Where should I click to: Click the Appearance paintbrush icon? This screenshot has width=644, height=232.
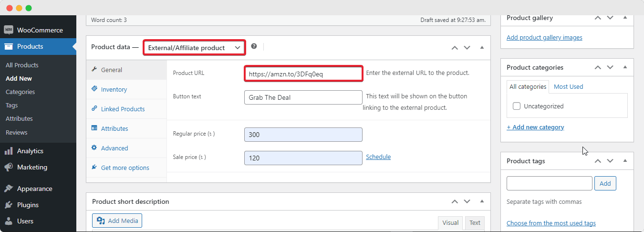9,189
